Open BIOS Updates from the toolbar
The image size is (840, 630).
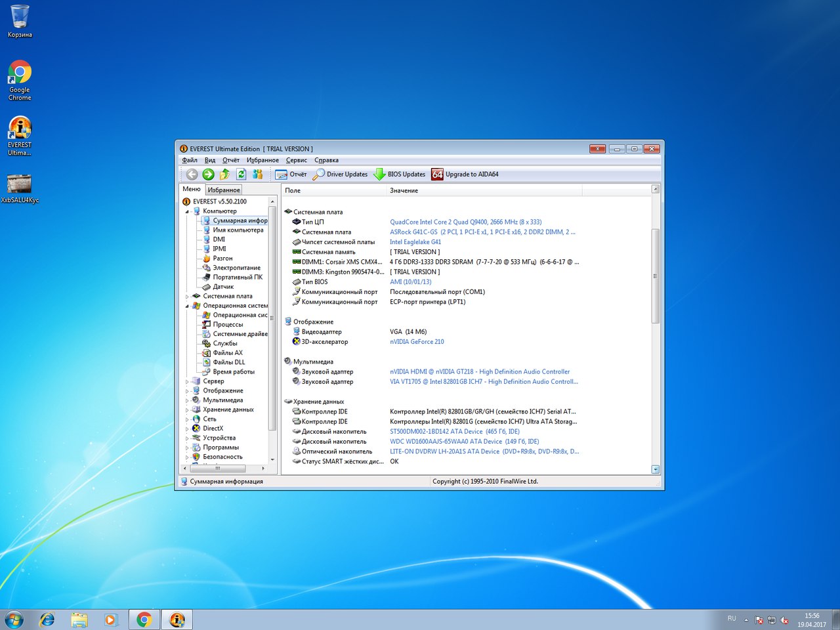399,175
